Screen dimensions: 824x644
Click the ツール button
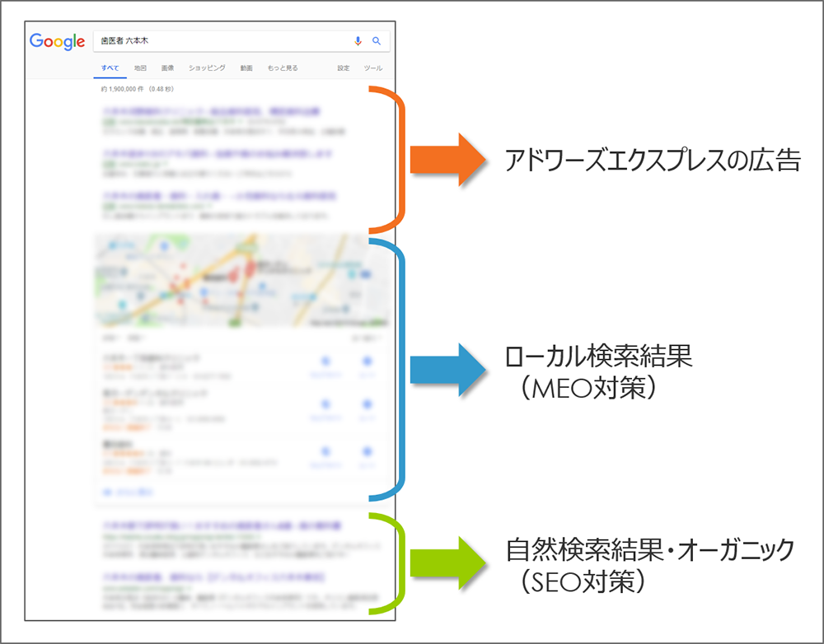click(373, 68)
